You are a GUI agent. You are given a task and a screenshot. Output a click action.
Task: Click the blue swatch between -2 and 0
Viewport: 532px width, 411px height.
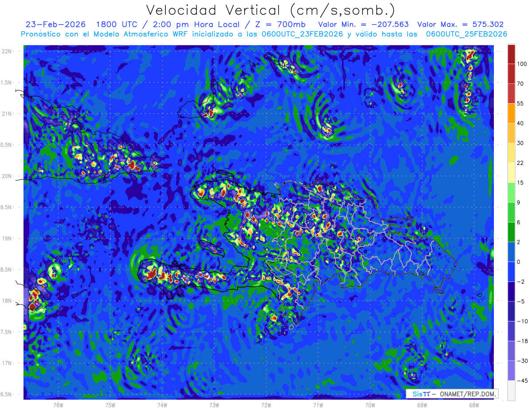511,271
